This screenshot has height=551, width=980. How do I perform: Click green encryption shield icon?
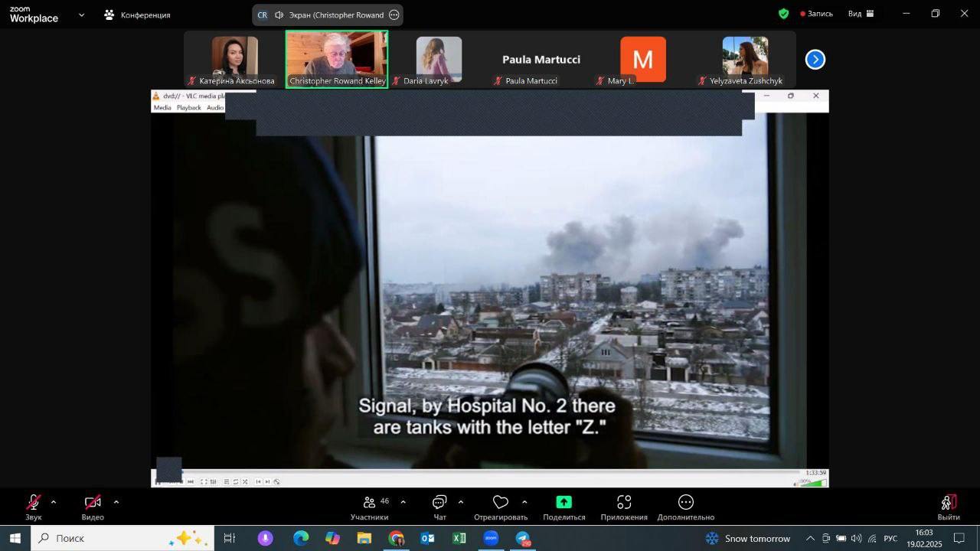[783, 14]
